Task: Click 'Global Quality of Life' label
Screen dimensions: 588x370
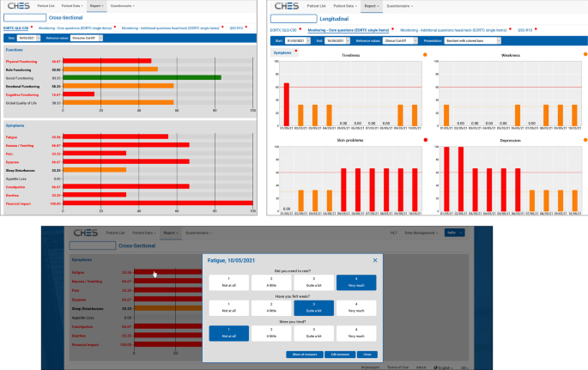Action: click(x=21, y=103)
